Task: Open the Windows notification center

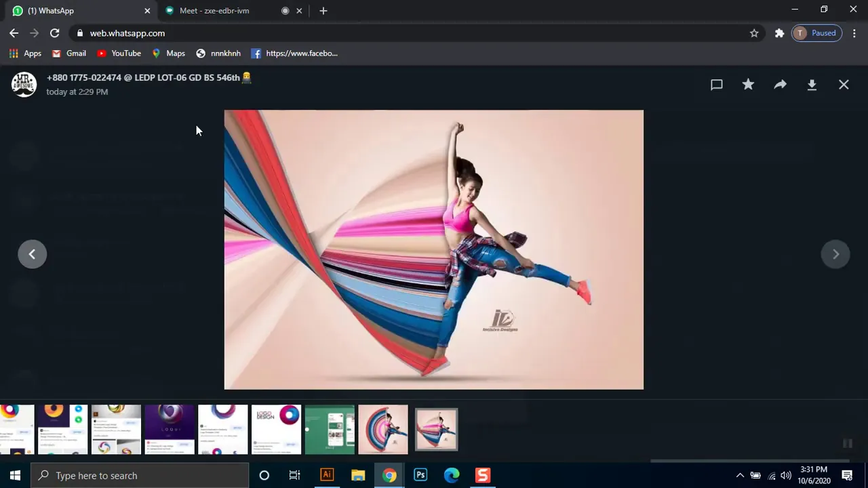Action: point(847,475)
